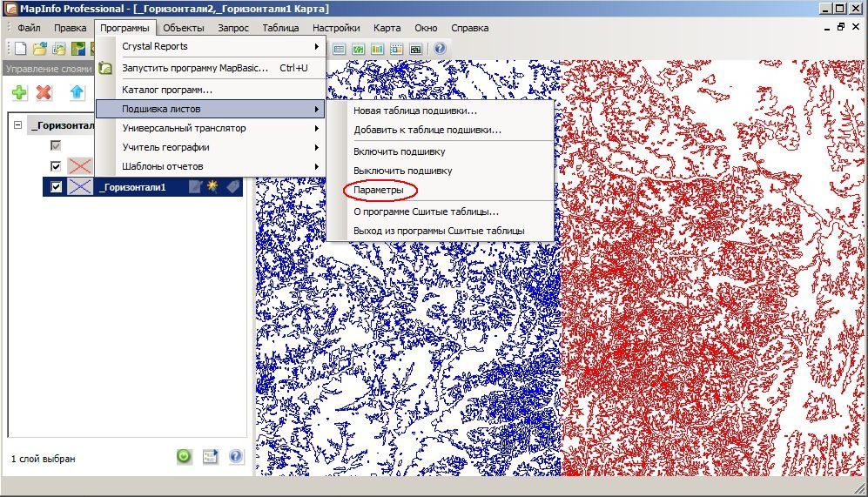Click the blue move-layer-up arrow icon

coord(77,92)
